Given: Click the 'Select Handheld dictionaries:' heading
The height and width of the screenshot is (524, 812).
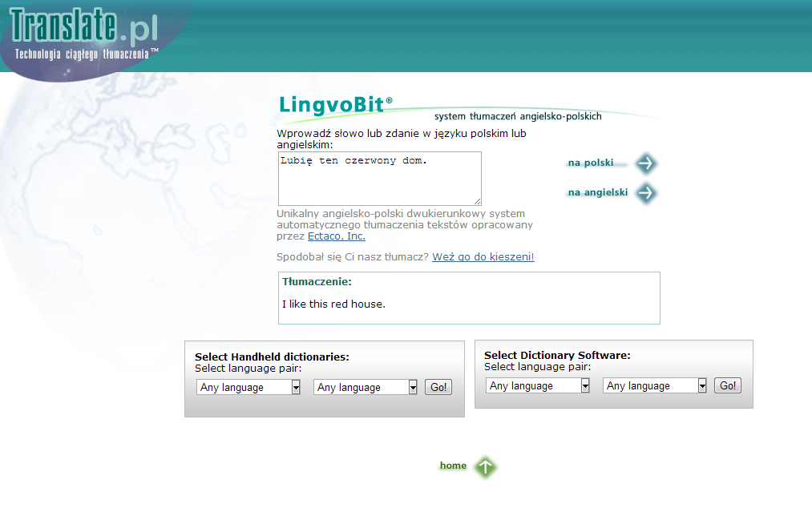Looking at the screenshot, I should click(x=272, y=357).
